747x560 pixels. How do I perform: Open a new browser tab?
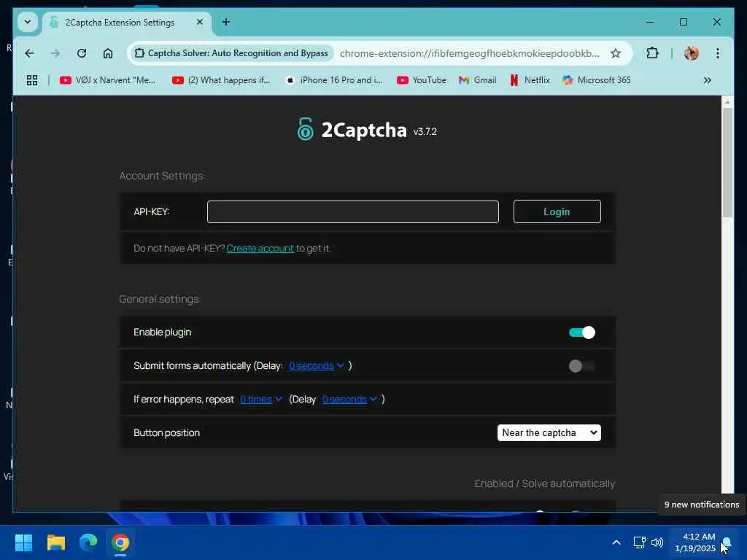coord(226,22)
